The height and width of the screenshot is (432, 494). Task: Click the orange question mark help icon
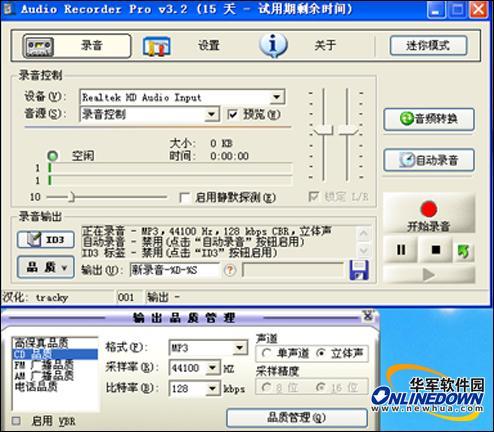click(230, 270)
